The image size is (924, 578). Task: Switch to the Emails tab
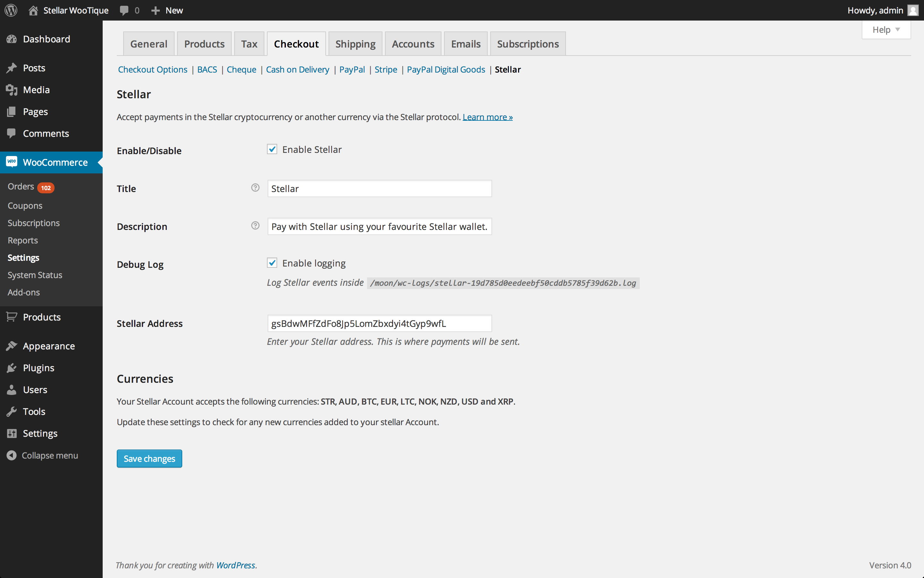pos(466,44)
